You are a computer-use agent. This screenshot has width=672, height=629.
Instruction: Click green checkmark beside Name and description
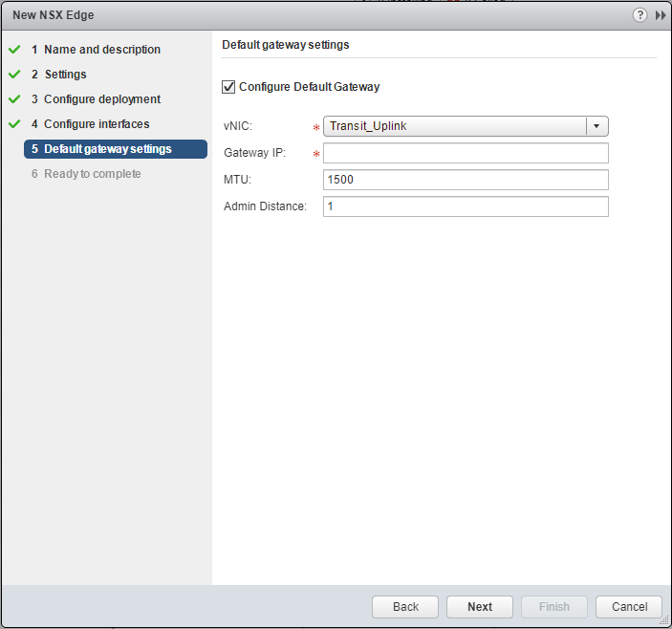(x=14, y=50)
